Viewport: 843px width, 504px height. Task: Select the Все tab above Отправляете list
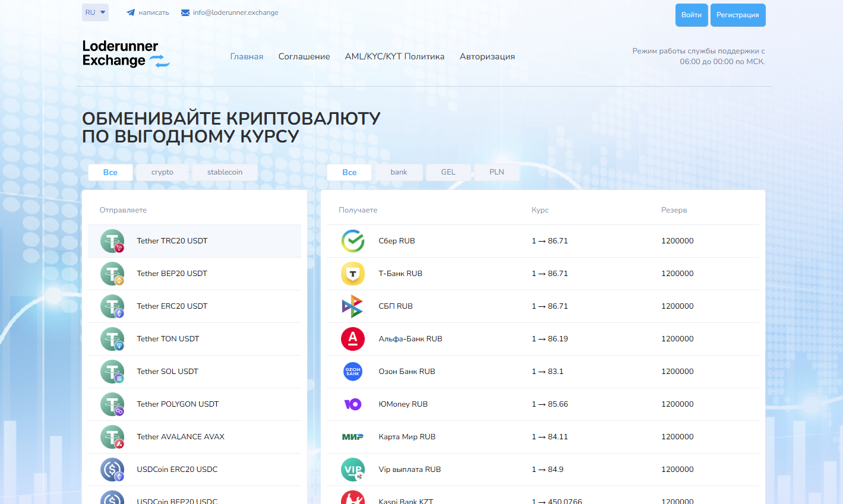click(110, 172)
